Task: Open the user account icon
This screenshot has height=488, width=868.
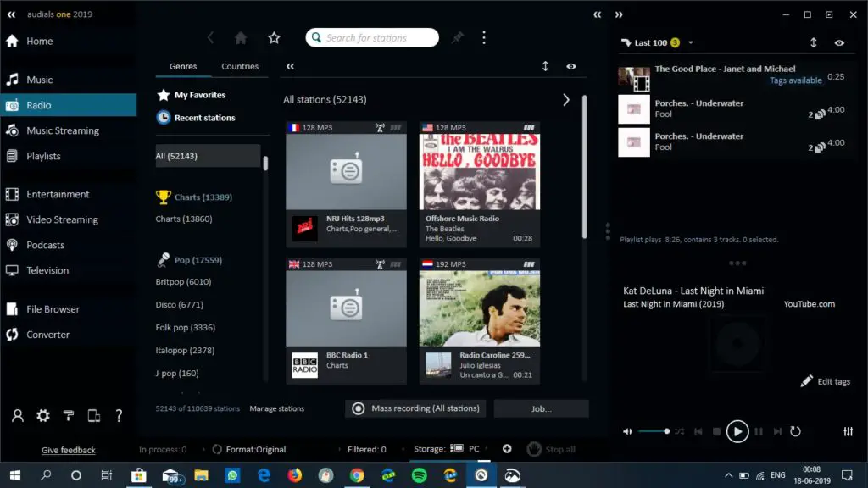Action: point(18,415)
